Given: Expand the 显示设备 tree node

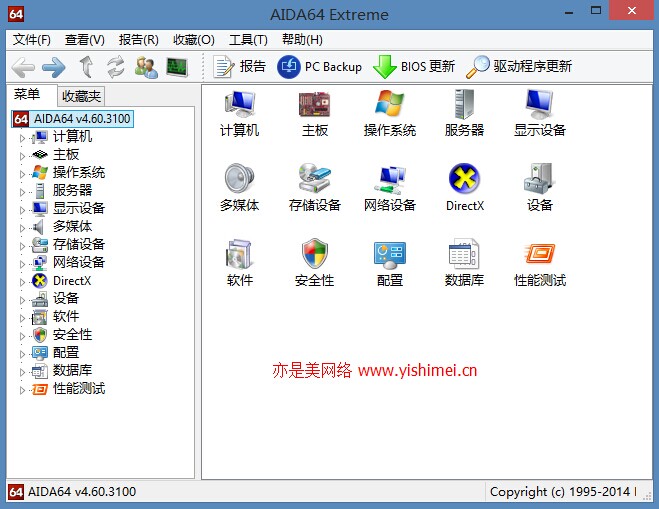Looking at the screenshot, I should pos(22,210).
